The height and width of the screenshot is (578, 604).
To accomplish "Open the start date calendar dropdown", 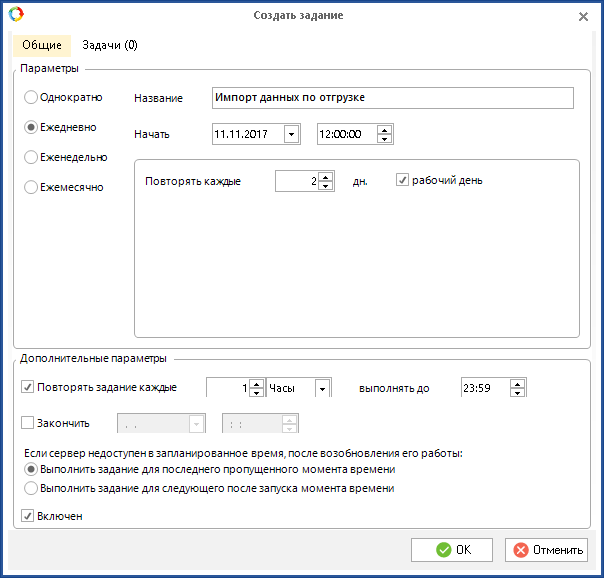I will pos(291,134).
